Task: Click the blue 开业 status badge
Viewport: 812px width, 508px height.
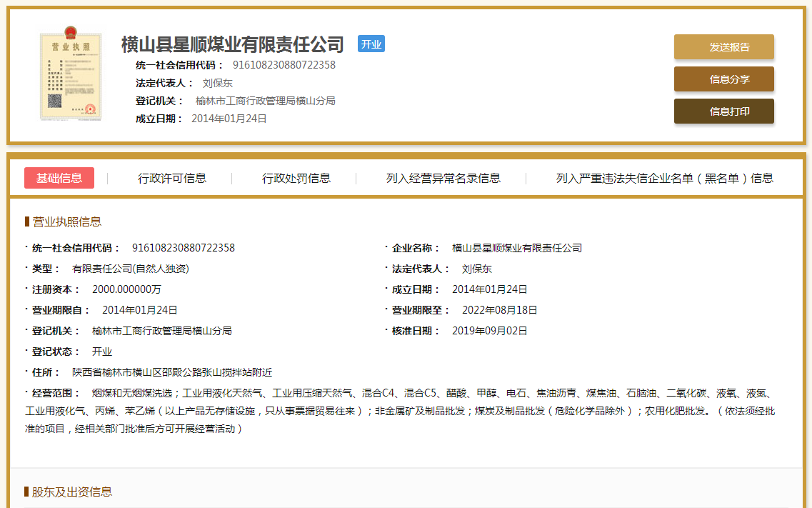Action: pyautogui.click(x=371, y=44)
